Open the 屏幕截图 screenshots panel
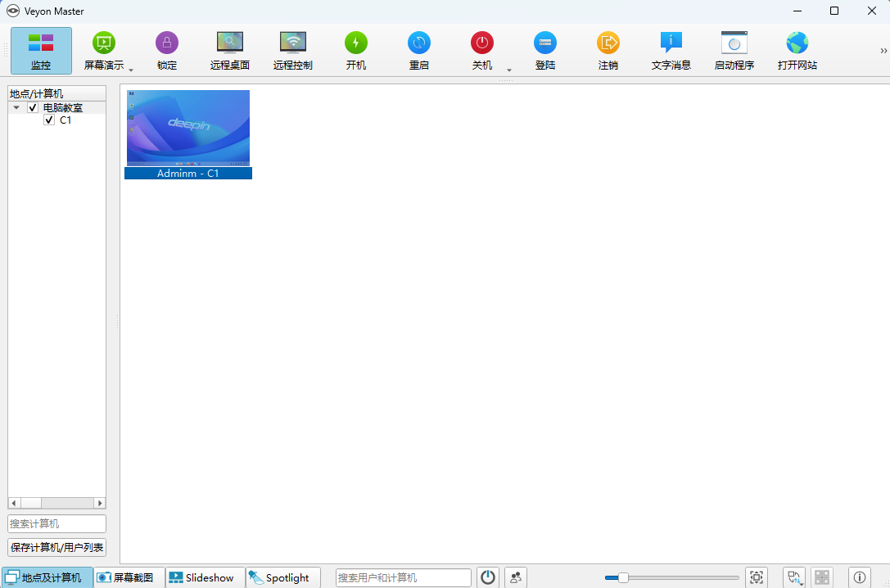890x588 pixels. [x=129, y=578]
